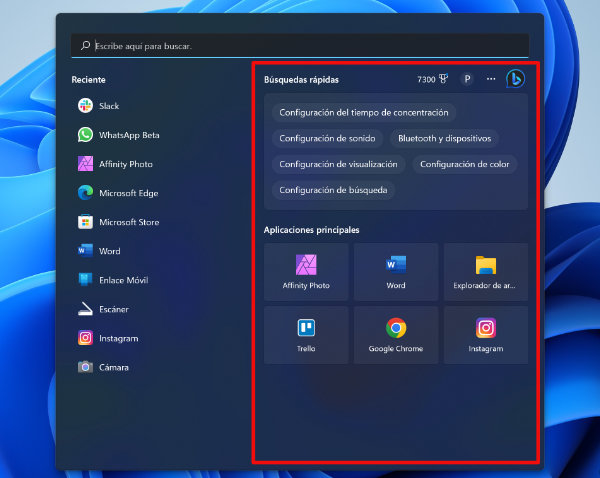Click Word icon in Reciente list

point(85,251)
